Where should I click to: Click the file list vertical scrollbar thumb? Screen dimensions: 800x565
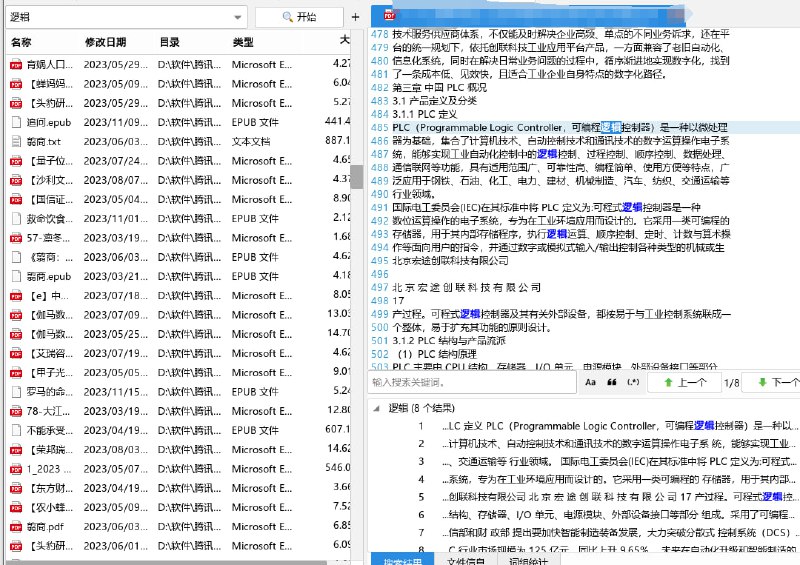click(x=355, y=176)
